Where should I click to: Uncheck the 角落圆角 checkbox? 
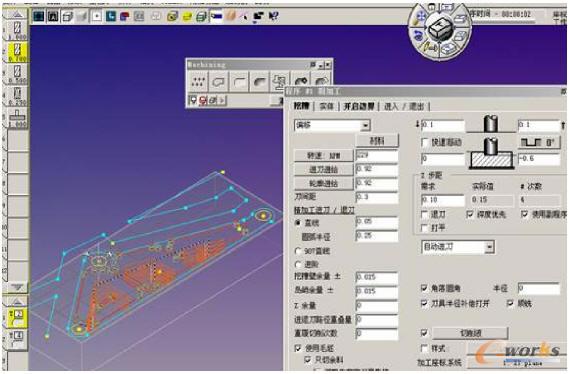click(424, 288)
